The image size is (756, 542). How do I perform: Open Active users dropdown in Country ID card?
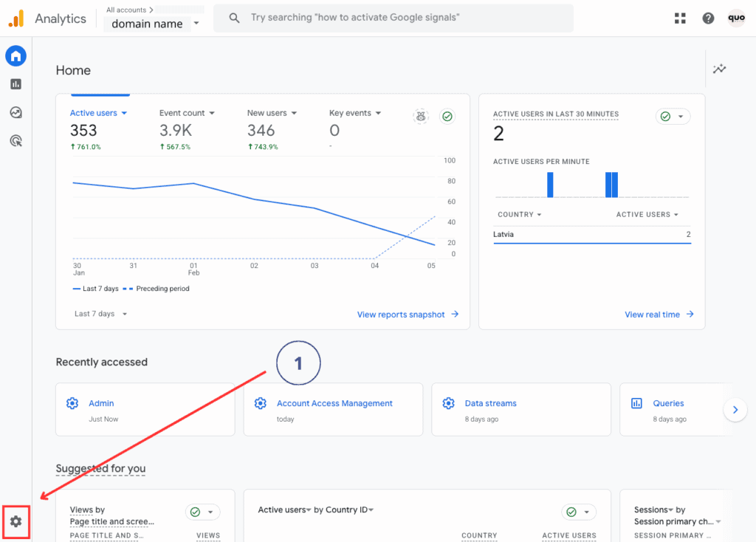(284, 510)
